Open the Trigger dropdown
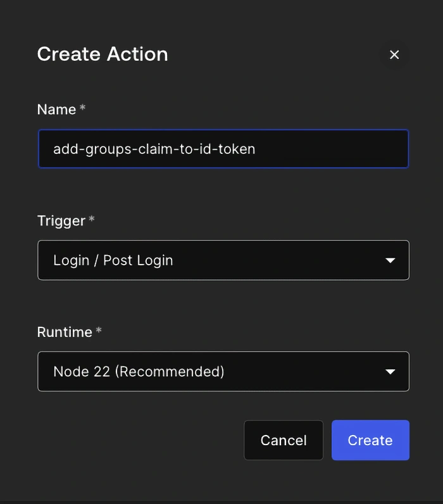 pos(223,260)
